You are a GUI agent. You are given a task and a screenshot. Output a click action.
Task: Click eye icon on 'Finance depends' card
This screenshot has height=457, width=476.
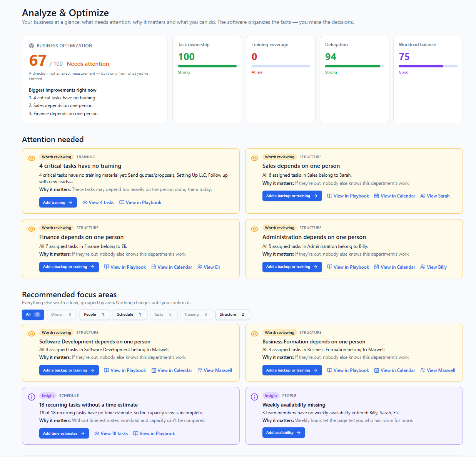coord(32,229)
